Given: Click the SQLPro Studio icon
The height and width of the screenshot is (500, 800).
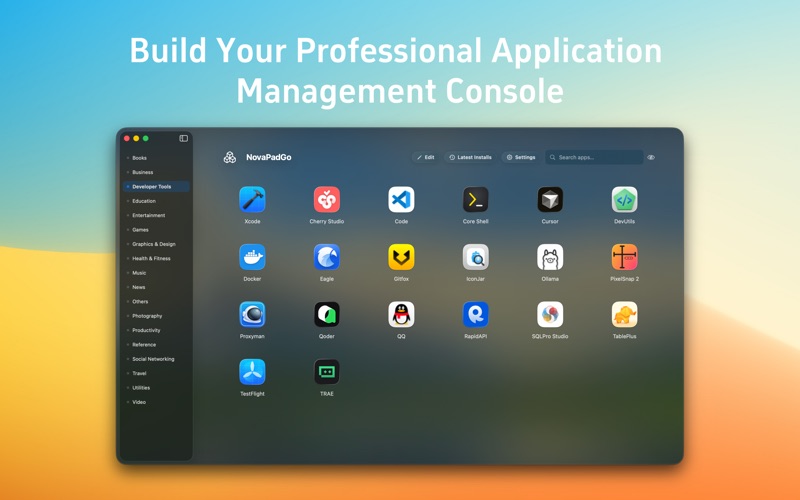Looking at the screenshot, I should pyautogui.click(x=550, y=314).
